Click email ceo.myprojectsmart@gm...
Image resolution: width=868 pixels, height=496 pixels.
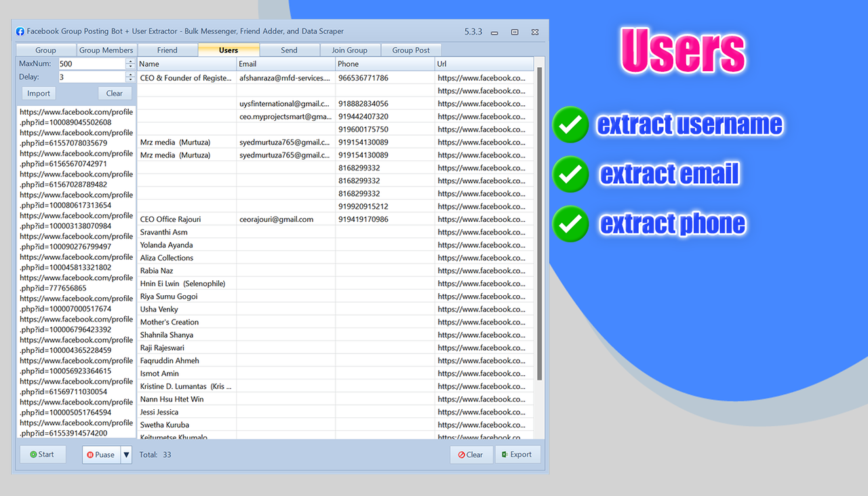[x=285, y=117]
